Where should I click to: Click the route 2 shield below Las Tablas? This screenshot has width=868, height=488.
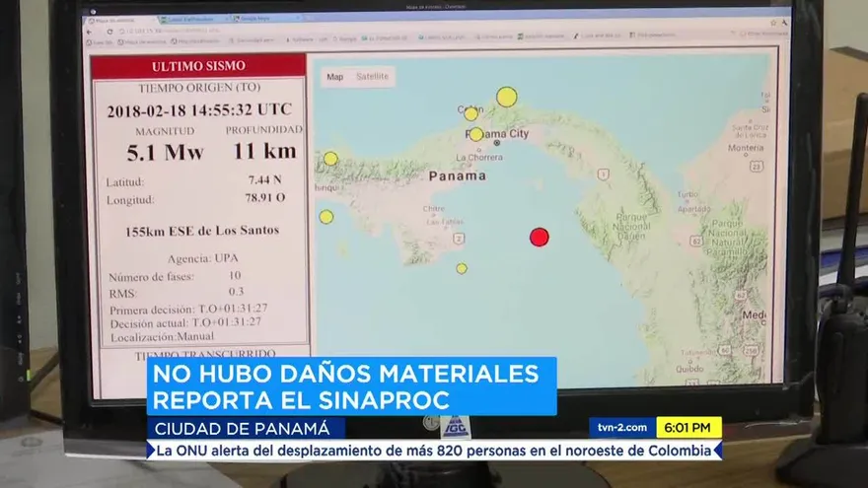coord(459,239)
